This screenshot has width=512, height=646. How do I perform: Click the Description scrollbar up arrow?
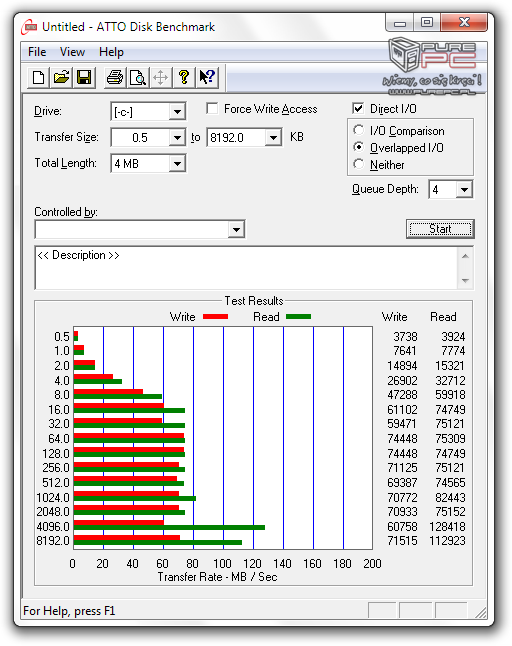pos(465,256)
